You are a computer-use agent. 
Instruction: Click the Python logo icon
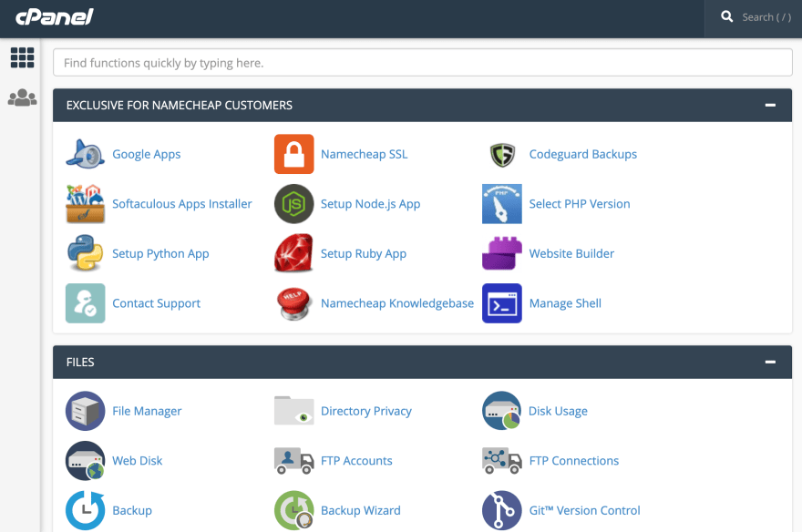[x=85, y=253]
